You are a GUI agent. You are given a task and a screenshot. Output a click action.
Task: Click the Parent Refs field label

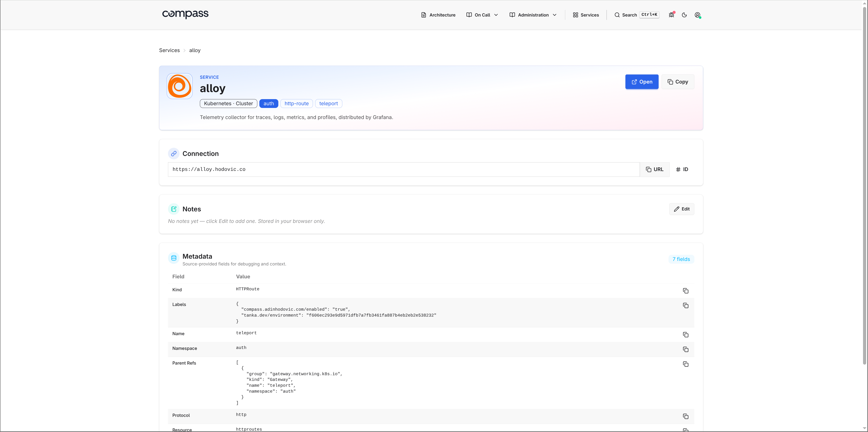pos(184,363)
